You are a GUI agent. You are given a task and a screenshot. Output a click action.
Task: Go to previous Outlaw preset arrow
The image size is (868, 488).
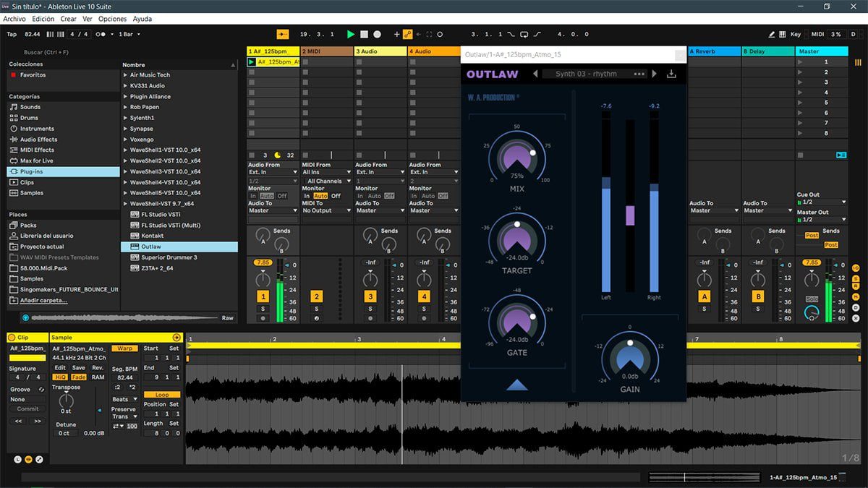(536, 74)
